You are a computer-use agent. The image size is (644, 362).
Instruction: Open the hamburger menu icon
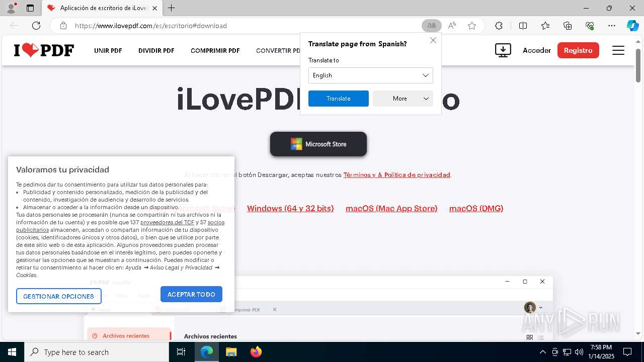(x=618, y=50)
